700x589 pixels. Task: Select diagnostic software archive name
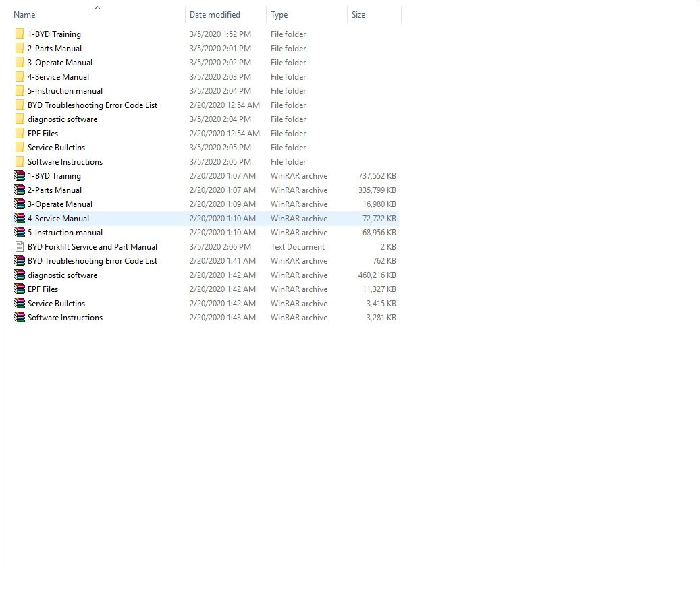click(x=62, y=275)
